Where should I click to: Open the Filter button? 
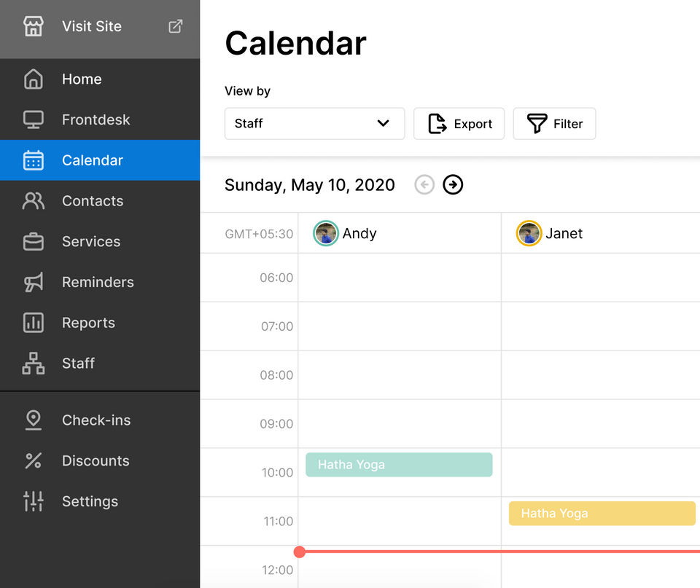(x=554, y=124)
